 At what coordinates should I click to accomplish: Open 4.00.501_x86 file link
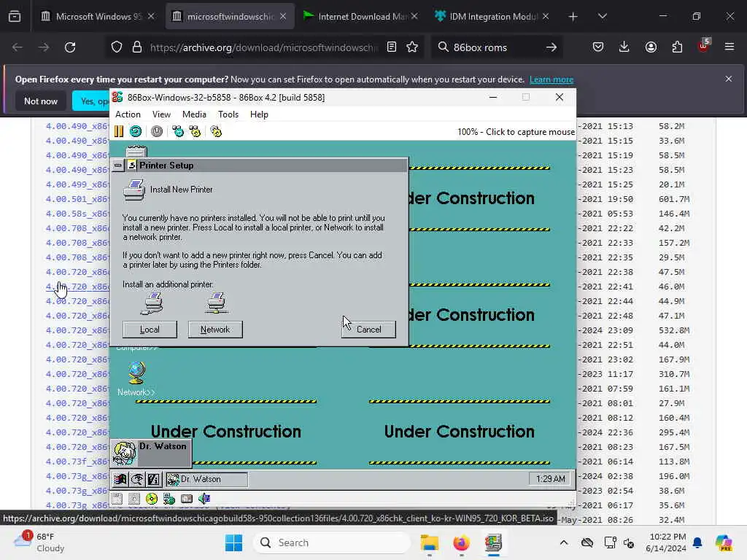tap(77, 199)
